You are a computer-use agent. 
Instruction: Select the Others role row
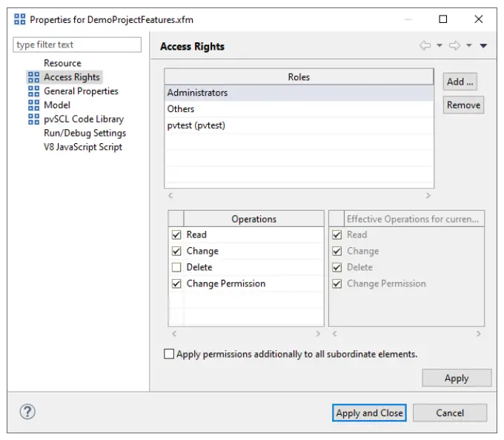299,109
